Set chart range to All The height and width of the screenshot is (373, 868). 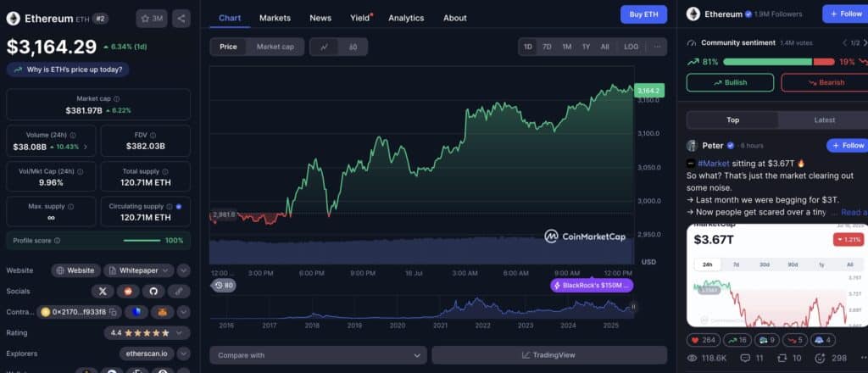pos(605,47)
